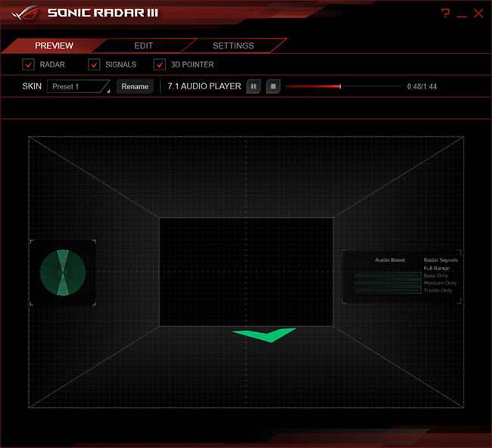
Task: Click the green 3D pointer arrow
Action: tap(264, 335)
